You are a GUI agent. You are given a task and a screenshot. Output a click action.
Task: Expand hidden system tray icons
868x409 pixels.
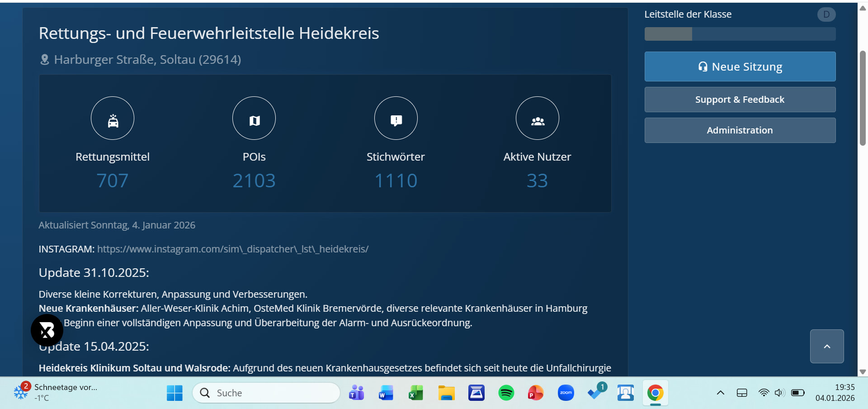(721, 393)
